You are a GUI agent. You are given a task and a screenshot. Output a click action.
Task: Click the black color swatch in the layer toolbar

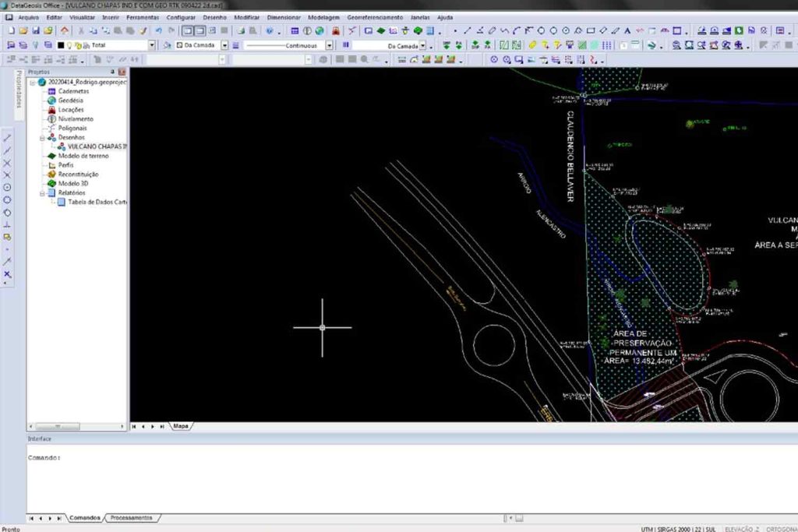click(60, 45)
